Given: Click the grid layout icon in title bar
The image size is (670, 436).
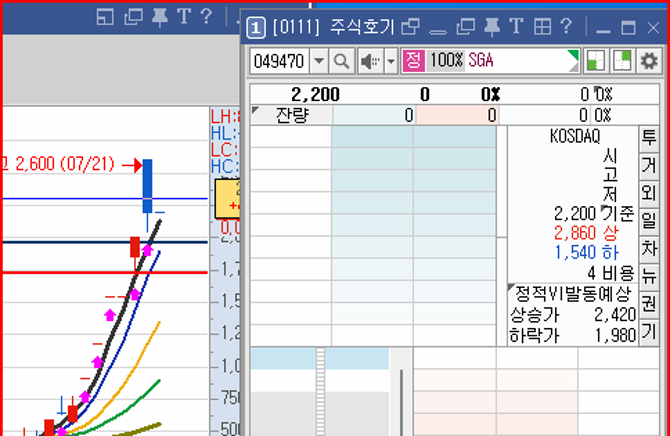Looking at the screenshot, I should click(542, 27).
